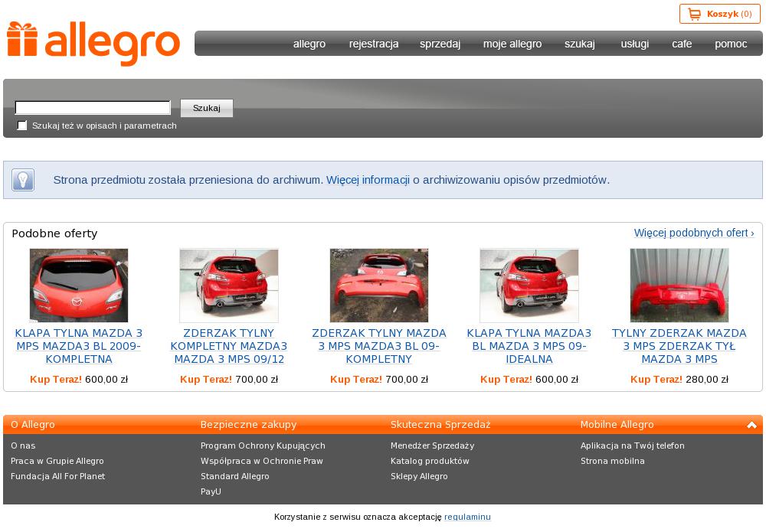Image resolution: width=766 pixels, height=532 pixels.
Task: Open Menedżer Sprzedaży link
Action: coord(432,446)
